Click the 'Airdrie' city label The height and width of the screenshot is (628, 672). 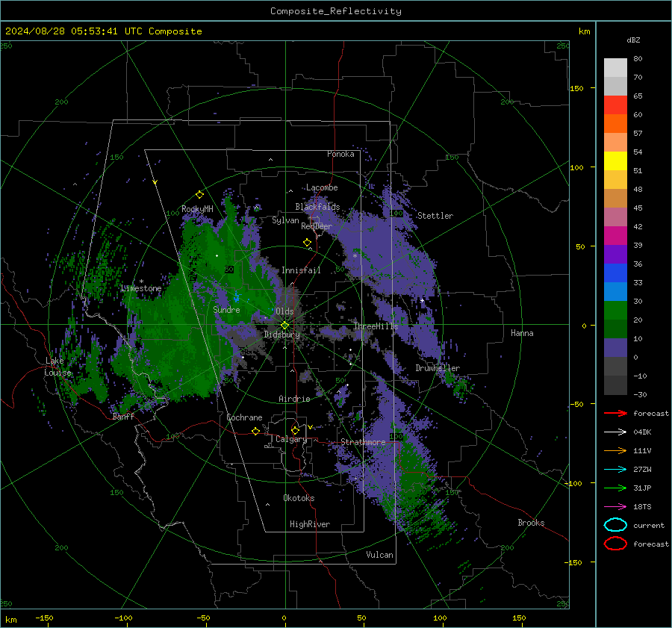pos(294,399)
